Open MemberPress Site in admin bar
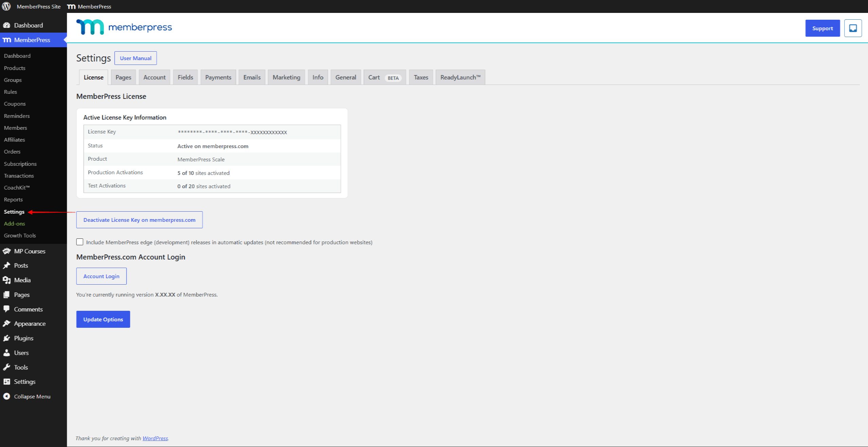 tap(39, 6)
